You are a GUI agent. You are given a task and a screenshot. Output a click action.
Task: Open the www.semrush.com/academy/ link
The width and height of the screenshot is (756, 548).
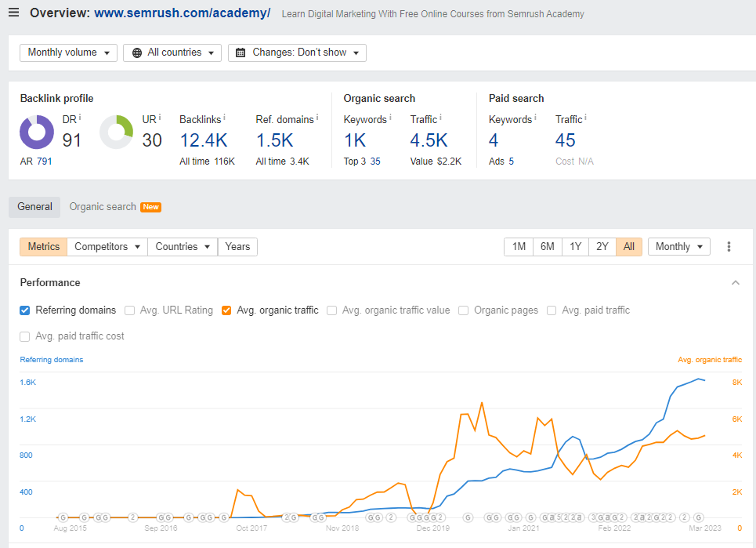183,13
